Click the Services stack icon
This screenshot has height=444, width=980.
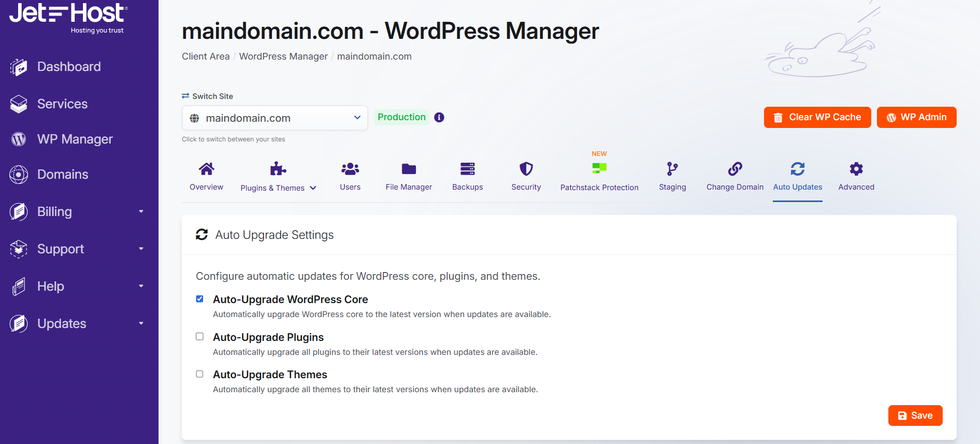point(19,104)
